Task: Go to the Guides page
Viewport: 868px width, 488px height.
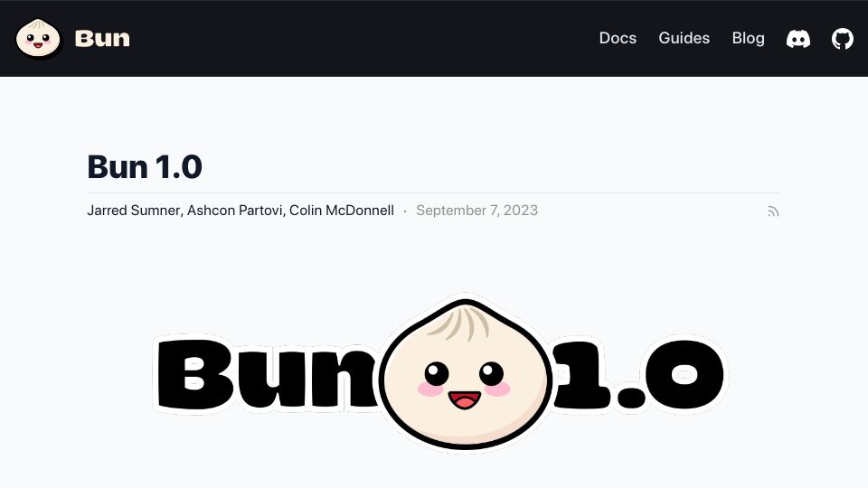Action: (684, 38)
